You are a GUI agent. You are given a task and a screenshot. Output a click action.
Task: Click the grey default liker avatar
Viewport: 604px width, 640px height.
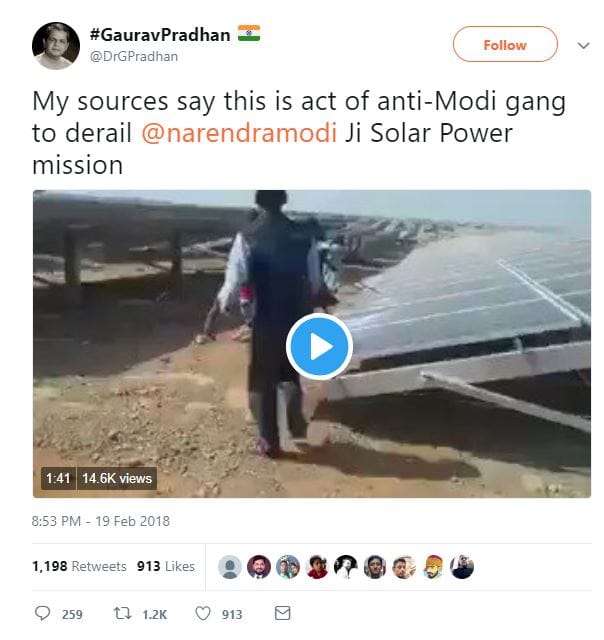pyautogui.click(x=230, y=567)
